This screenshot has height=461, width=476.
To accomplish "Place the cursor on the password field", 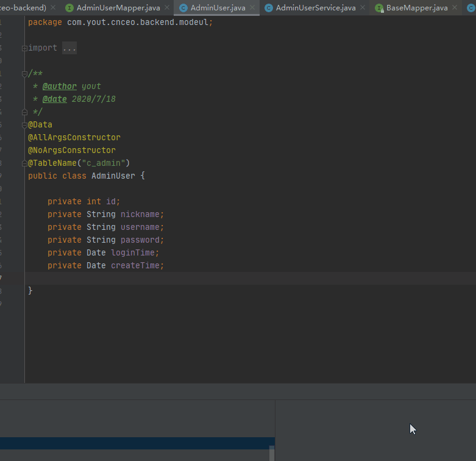I will tap(140, 240).
